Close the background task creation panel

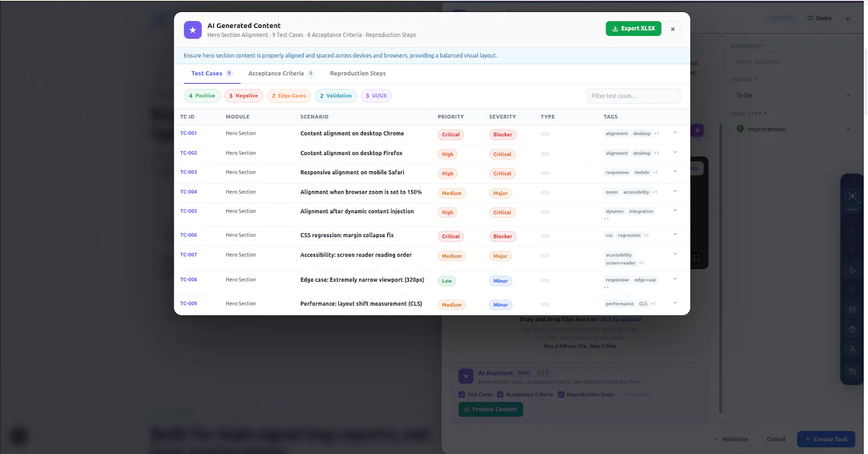[x=848, y=19]
